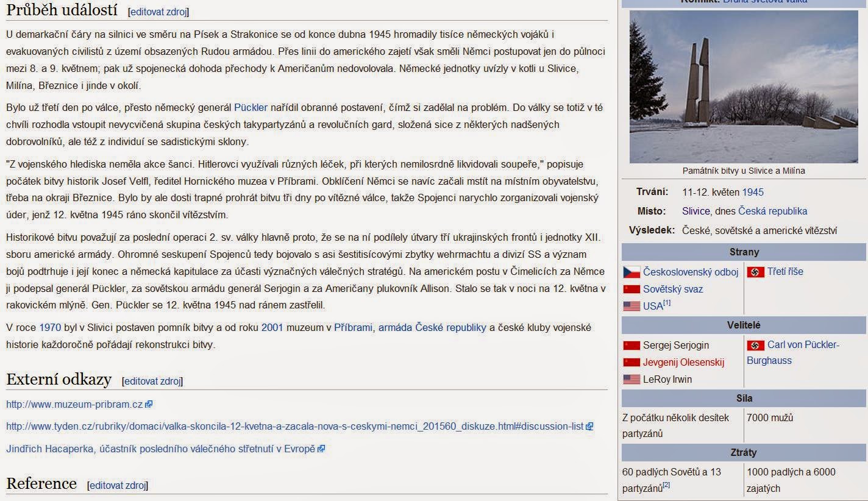Click external-link icon after Jindřich Hacaperka link
The image size is (868, 501).
[x=321, y=449]
